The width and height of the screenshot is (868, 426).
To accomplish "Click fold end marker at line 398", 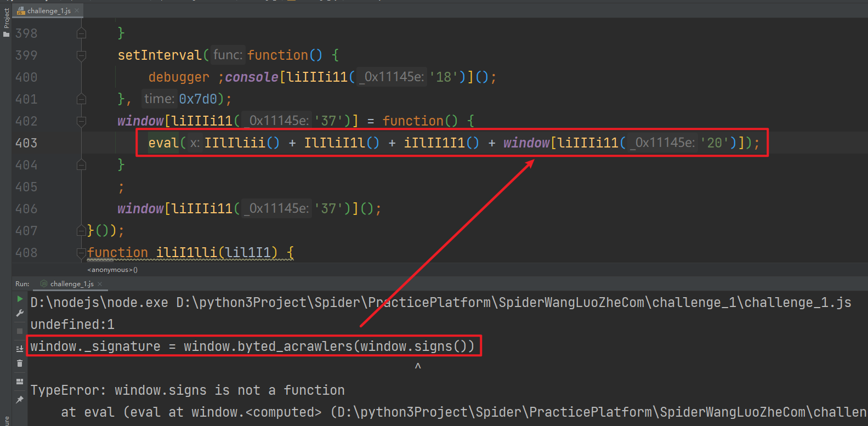I will coord(81,33).
